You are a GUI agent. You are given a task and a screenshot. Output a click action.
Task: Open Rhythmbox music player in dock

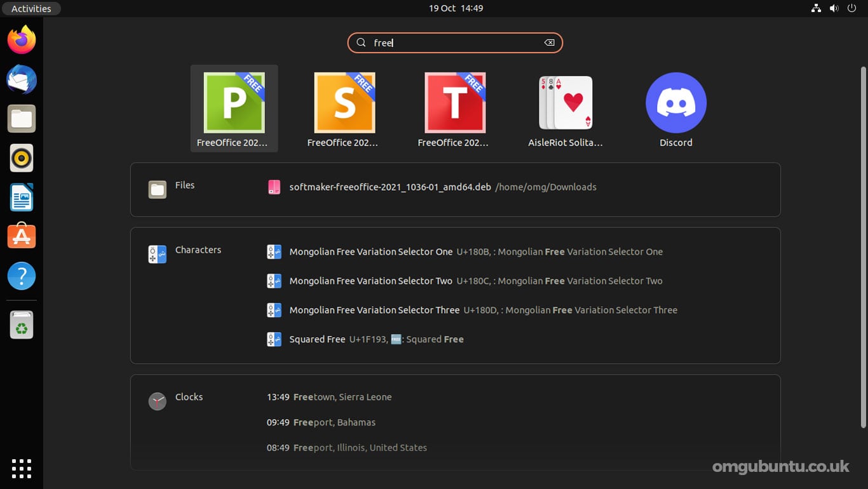22,158
